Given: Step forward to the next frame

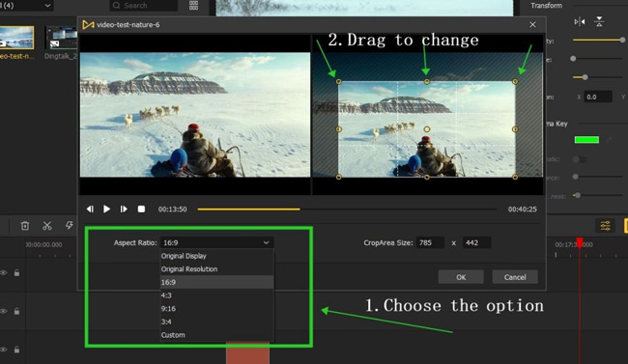Looking at the screenshot, I should tap(124, 209).
